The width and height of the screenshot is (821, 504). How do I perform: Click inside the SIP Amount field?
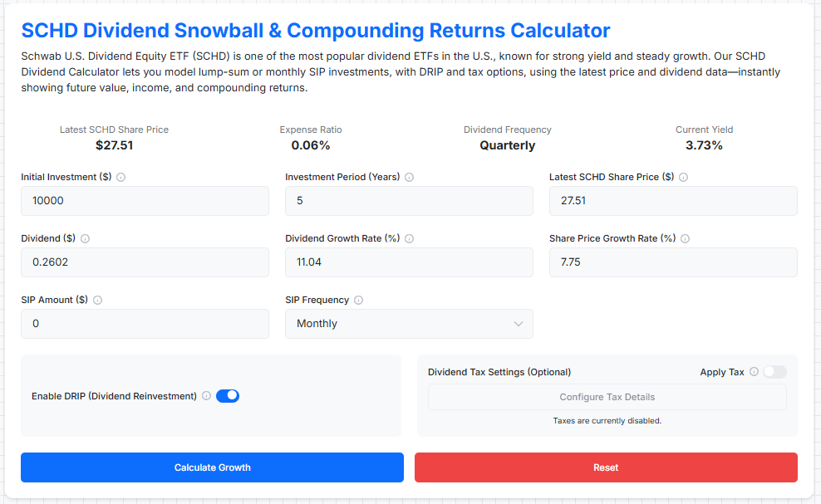point(145,324)
